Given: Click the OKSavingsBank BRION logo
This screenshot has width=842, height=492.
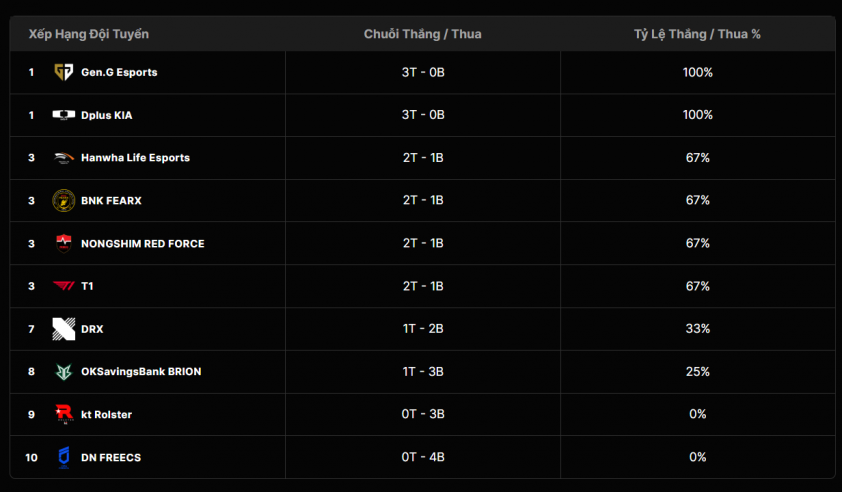Looking at the screenshot, I should point(63,372).
